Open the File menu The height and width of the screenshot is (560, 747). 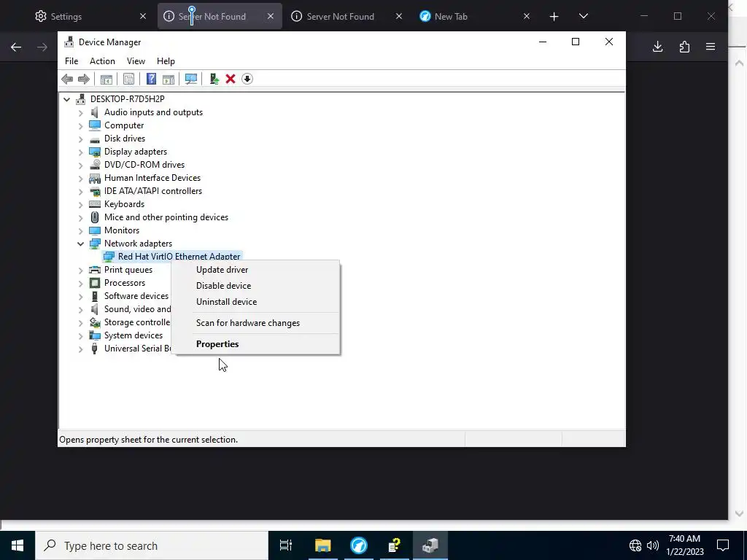click(x=71, y=61)
